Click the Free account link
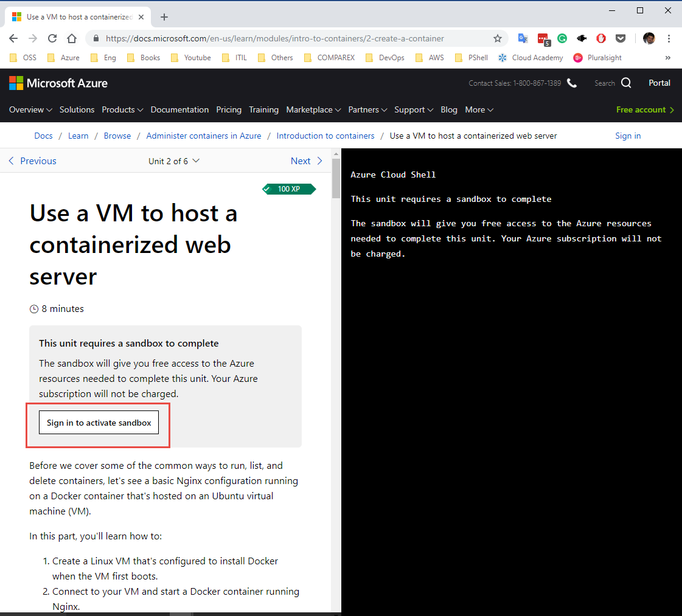This screenshot has height=616, width=682. pos(645,109)
